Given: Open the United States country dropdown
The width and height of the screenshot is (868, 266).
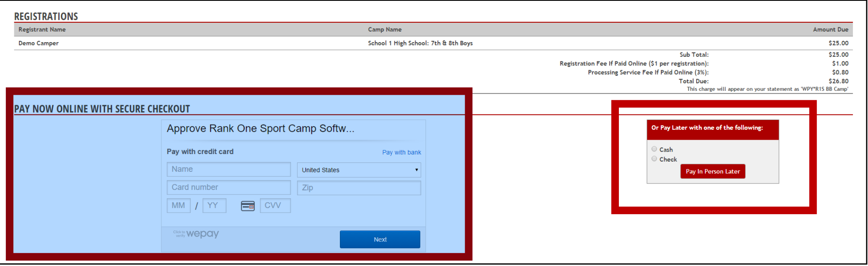Looking at the screenshot, I should [359, 170].
